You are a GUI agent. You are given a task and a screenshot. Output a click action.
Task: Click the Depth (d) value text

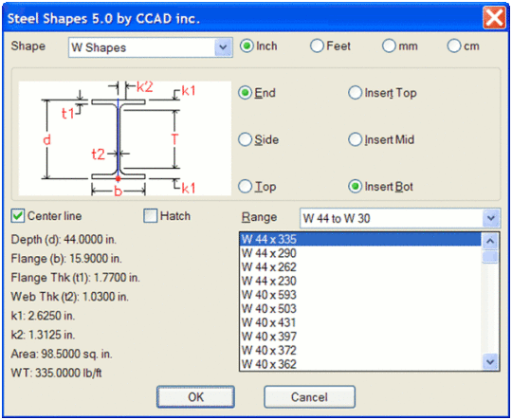pos(64,240)
